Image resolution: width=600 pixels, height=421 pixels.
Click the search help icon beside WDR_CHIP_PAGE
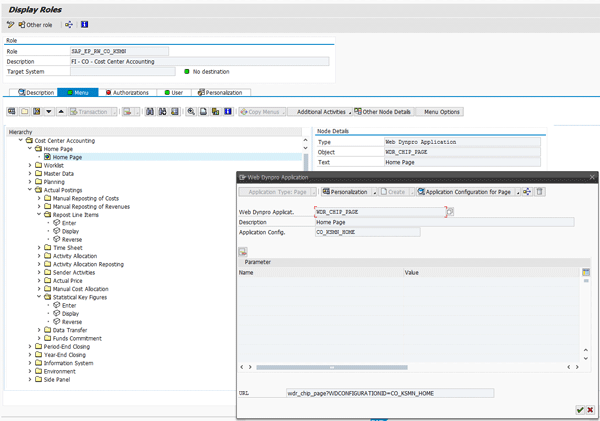[450, 212]
